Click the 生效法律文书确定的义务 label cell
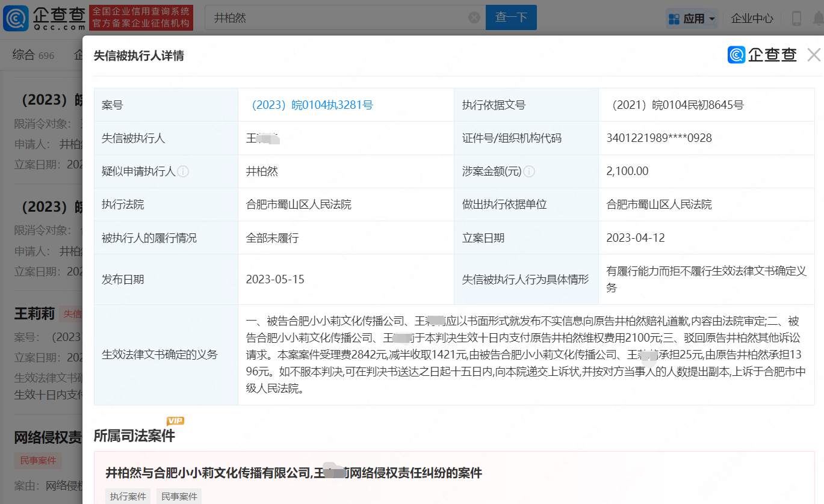 (x=166, y=354)
